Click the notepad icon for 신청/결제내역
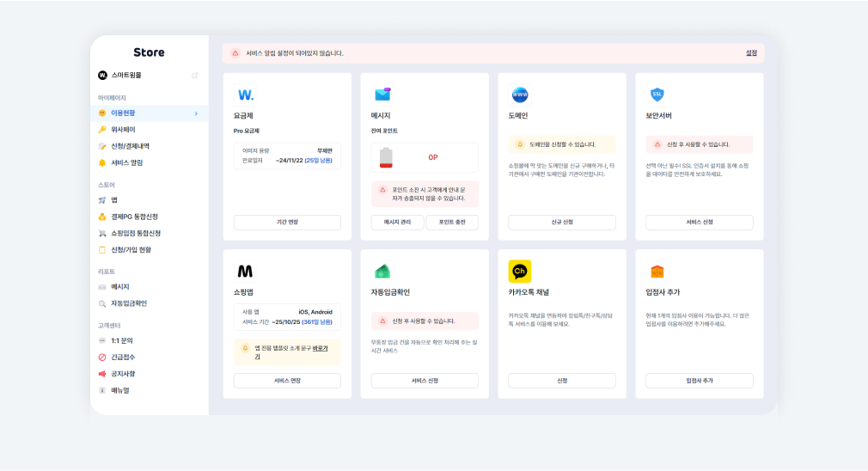 coord(102,146)
